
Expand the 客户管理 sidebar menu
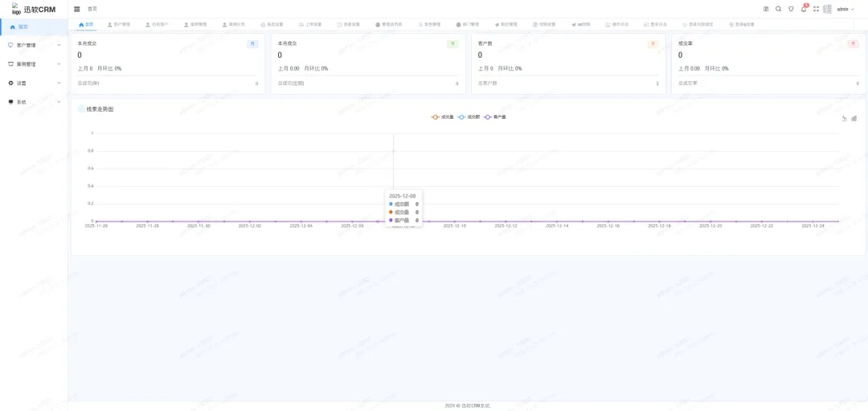click(x=34, y=45)
